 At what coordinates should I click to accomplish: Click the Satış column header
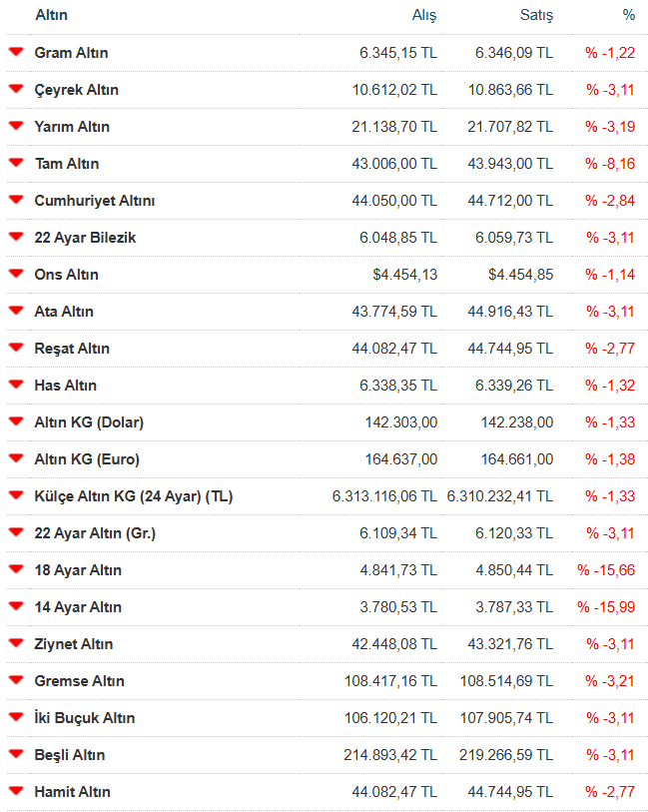pyautogui.click(x=536, y=15)
